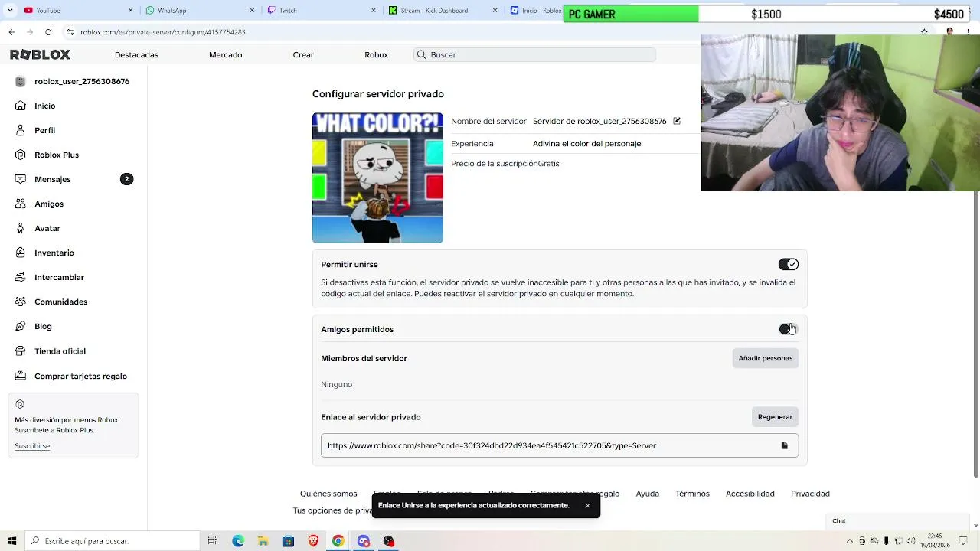980x551 pixels.
Task: Reload the page in the browser
Action: tap(48, 32)
